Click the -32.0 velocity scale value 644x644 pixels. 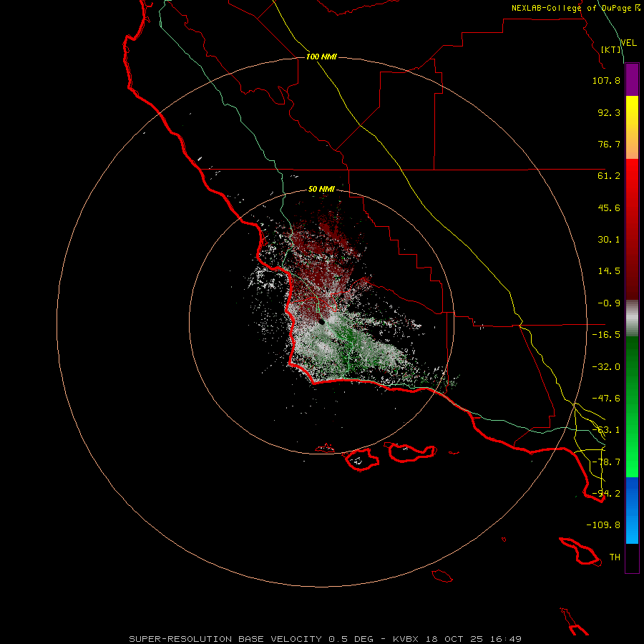(x=606, y=367)
